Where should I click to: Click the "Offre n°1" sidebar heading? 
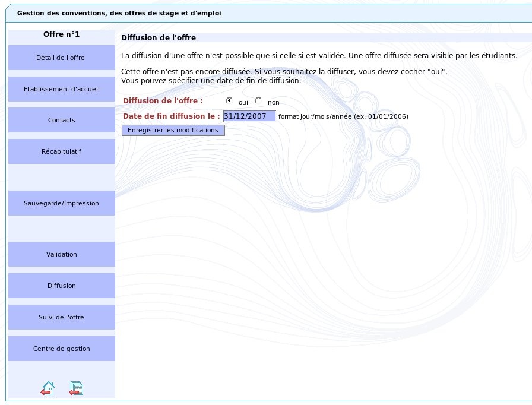pyautogui.click(x=61, y=34)
